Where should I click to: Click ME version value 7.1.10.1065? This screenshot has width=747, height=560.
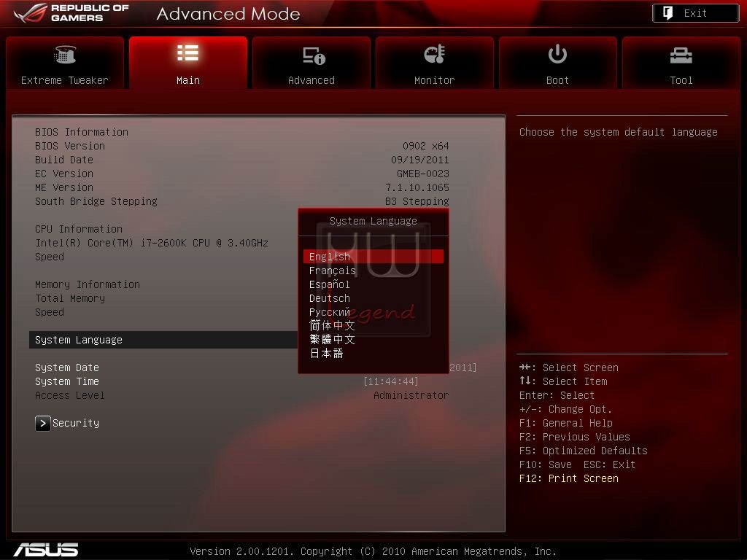tap(417, 187)
